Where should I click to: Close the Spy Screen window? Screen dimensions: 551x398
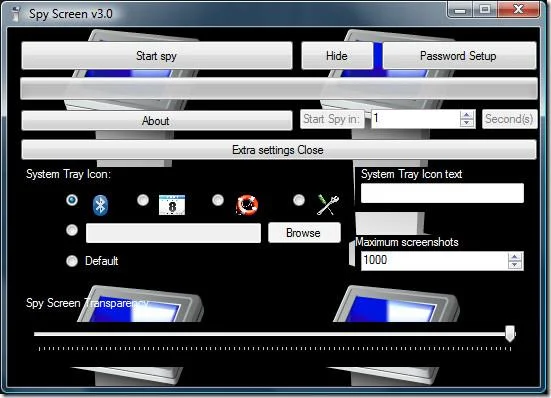click(519, 9)
